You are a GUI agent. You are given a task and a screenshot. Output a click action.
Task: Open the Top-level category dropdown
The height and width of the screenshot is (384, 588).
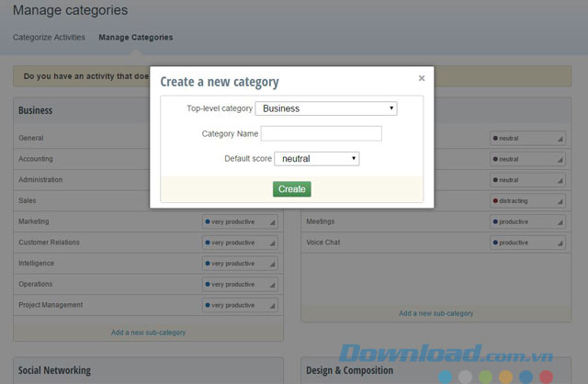326,108
